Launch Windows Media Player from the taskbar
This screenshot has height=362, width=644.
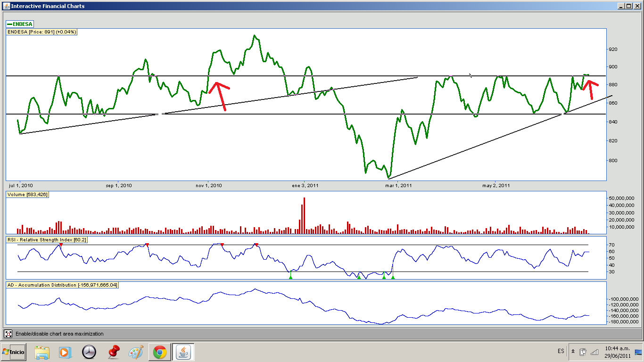pyautogui.click(x=65, y=352)
